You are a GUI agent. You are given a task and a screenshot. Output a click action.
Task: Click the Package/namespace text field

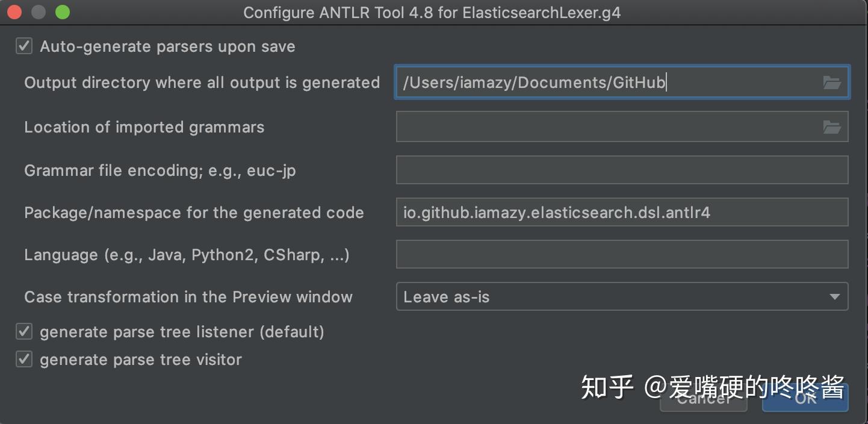pyautogui.click(x=621, y=213)
